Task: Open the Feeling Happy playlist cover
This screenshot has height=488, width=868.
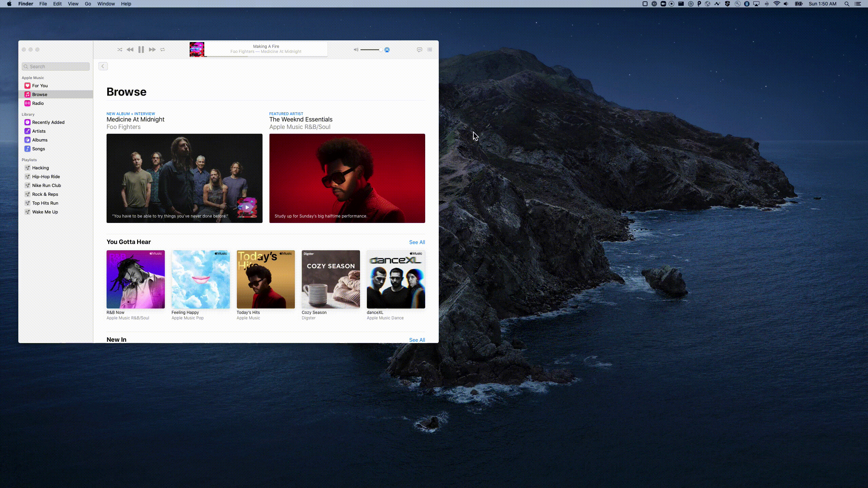Action: point(201,279)
